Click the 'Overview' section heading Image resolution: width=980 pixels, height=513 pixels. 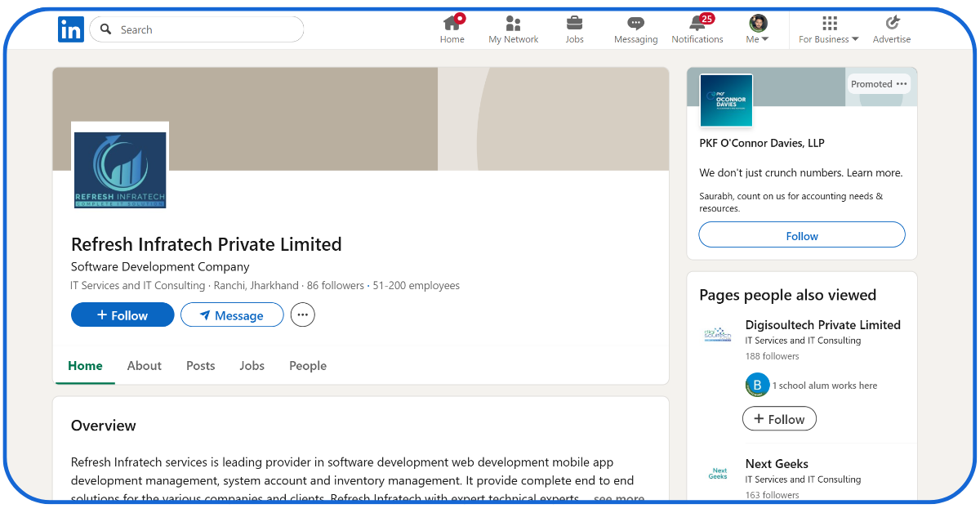click(104, 426)
